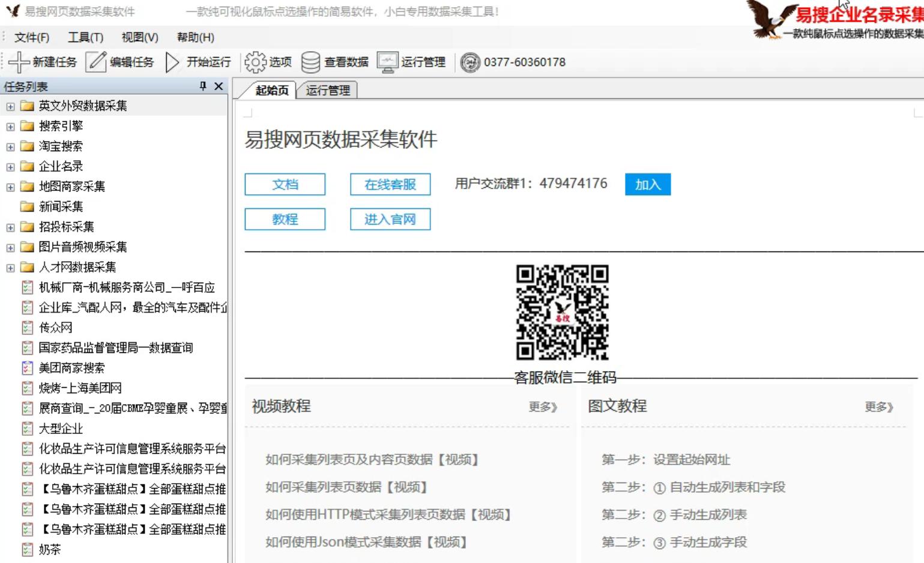Close the task list (任务列表) panel
The image size is (924, 563).
pos(219,86)
